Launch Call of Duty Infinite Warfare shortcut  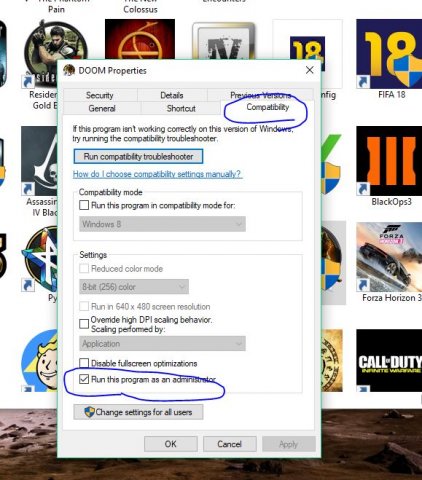[x=389, y=361]
